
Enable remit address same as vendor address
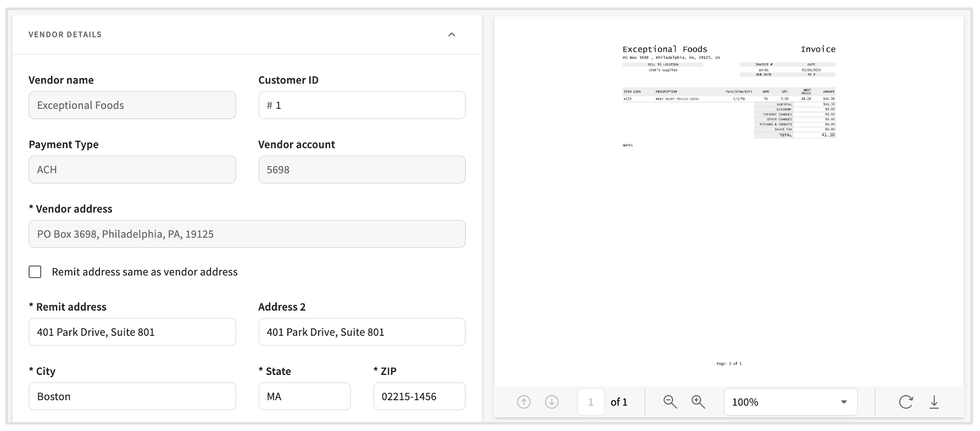coord(35,272)
